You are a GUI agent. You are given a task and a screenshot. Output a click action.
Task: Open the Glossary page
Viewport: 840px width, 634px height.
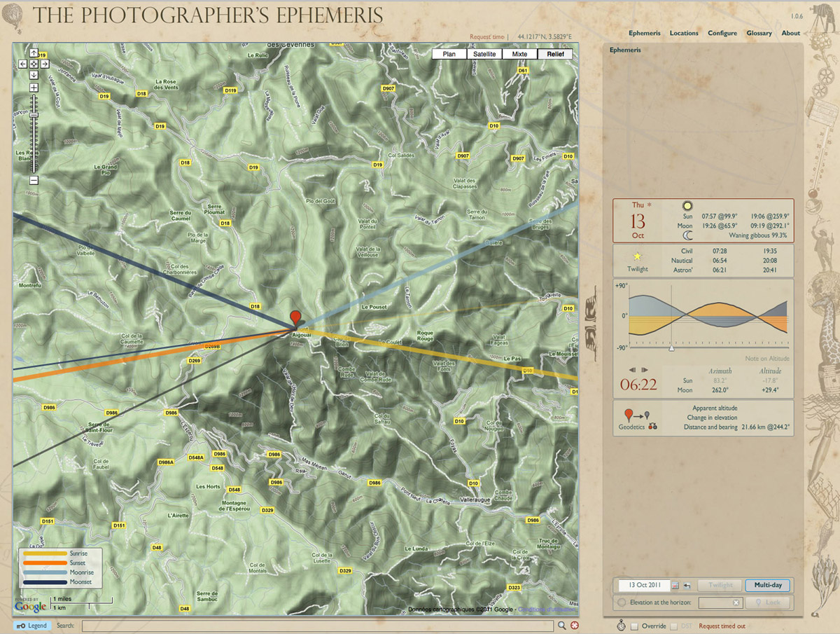[759, 33]
